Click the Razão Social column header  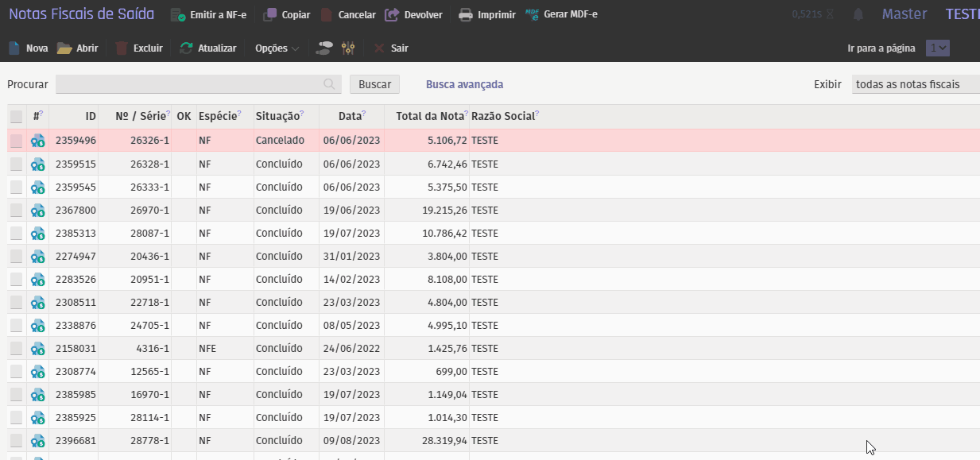tap(503, 117)
